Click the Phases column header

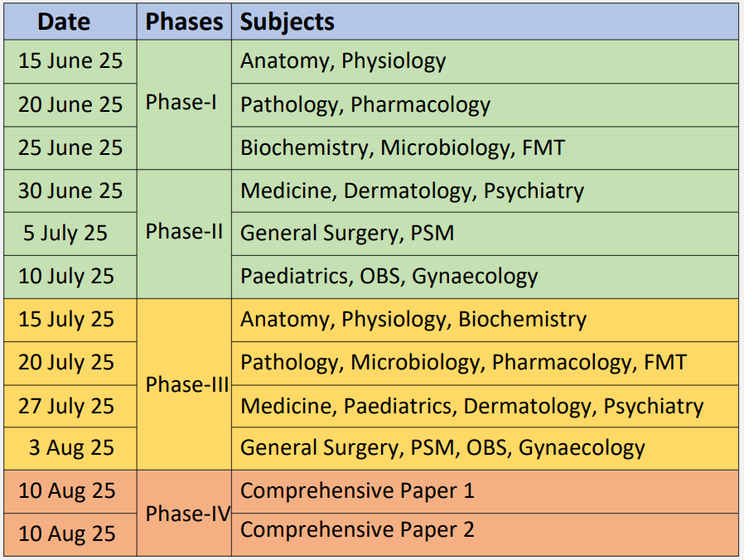pos(184,22)
